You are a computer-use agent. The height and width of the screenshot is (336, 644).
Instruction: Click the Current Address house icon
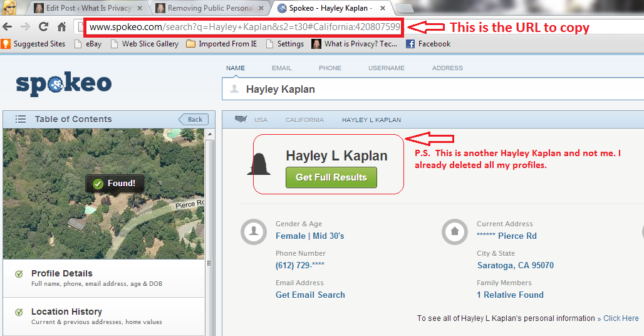[x=455, y=232]
